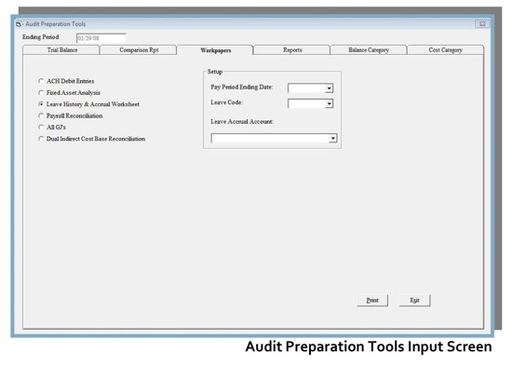
Task: Open the Cost Category tab
Action: click(445, 50)
